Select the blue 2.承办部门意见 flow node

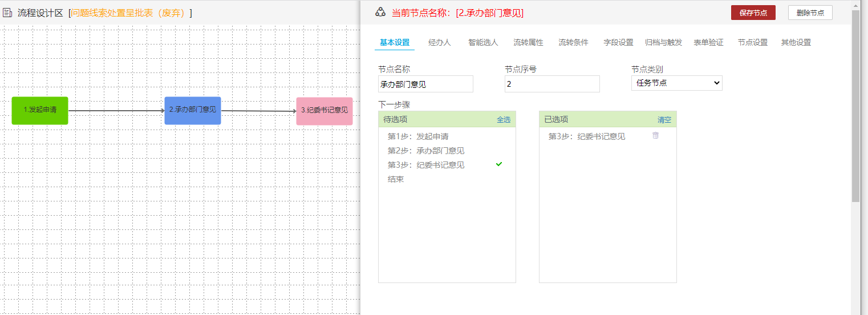pyautogui.click(x=193, y=110)
